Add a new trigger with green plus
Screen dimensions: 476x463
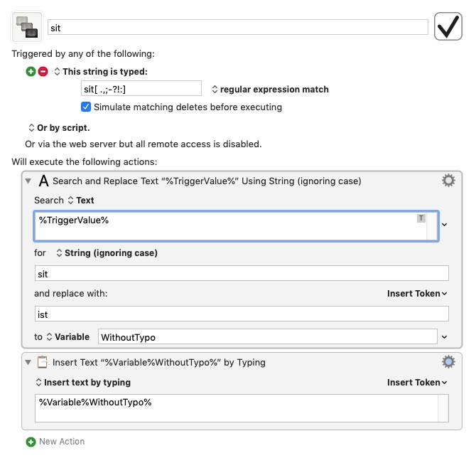coord(31,72)
